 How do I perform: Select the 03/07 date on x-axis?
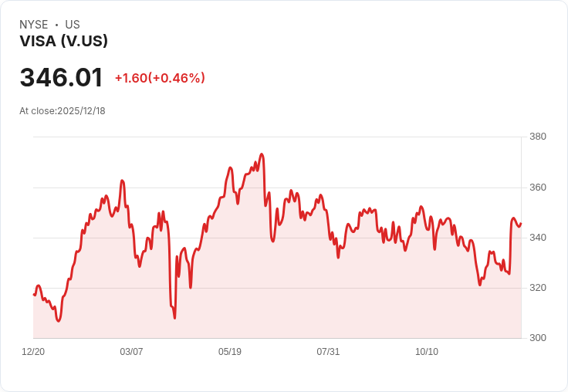pyautogui.click(x=131, y=352)
